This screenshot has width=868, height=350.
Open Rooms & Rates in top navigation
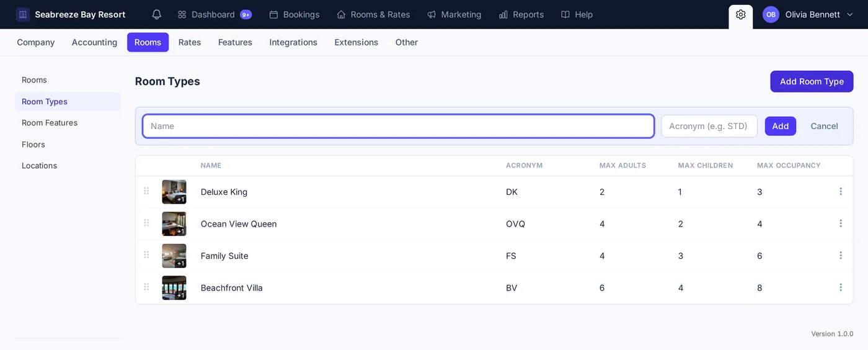(373, 14)
